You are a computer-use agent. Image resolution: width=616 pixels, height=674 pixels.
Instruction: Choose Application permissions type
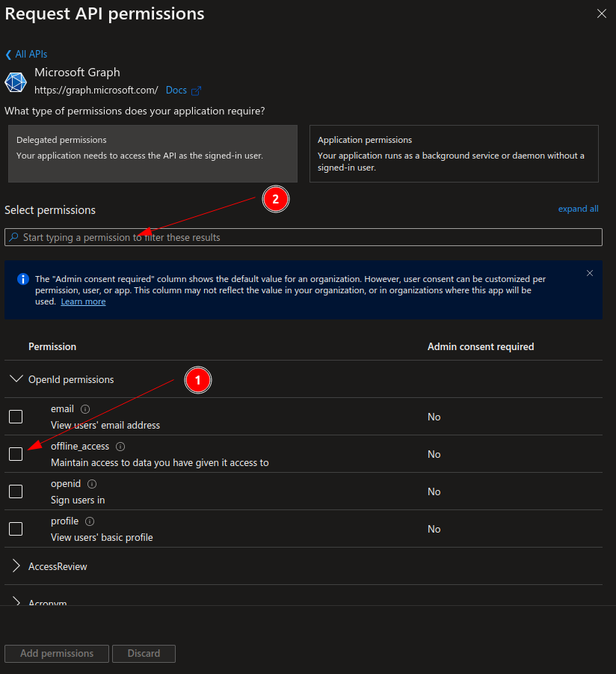454,153
